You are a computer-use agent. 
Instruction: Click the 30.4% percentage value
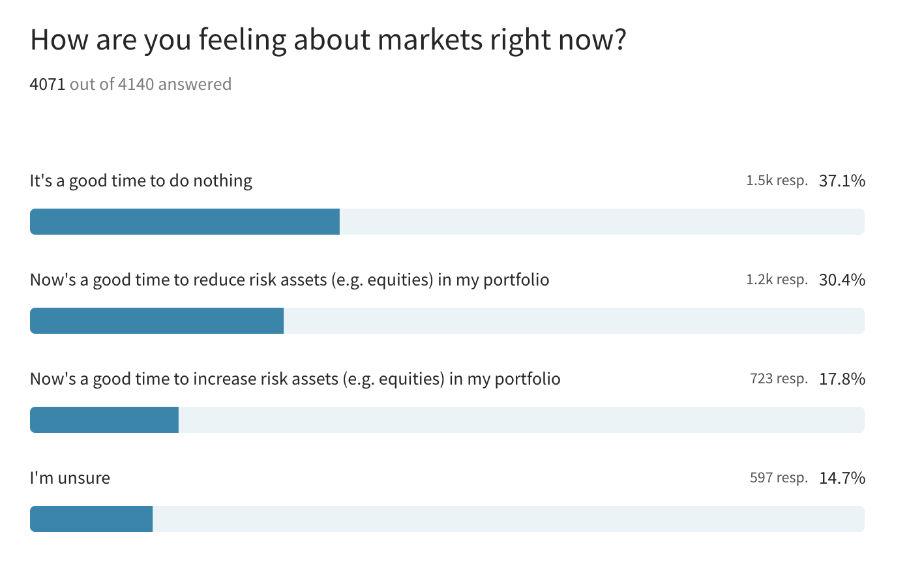click(x=842, y=280)
